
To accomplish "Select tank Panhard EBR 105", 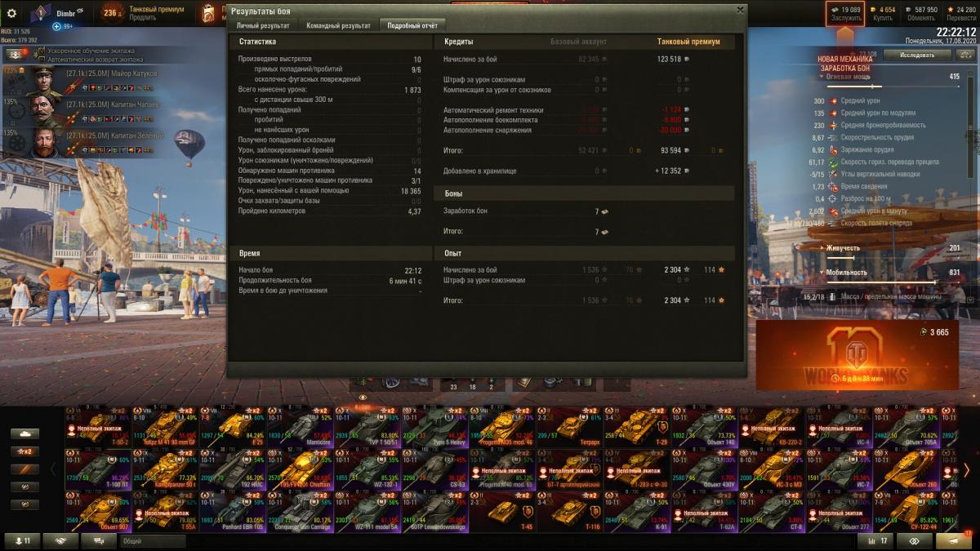I will click(232, 511).
